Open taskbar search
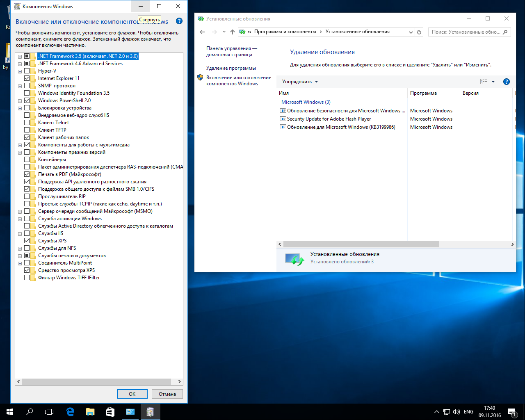 point(30,412)
